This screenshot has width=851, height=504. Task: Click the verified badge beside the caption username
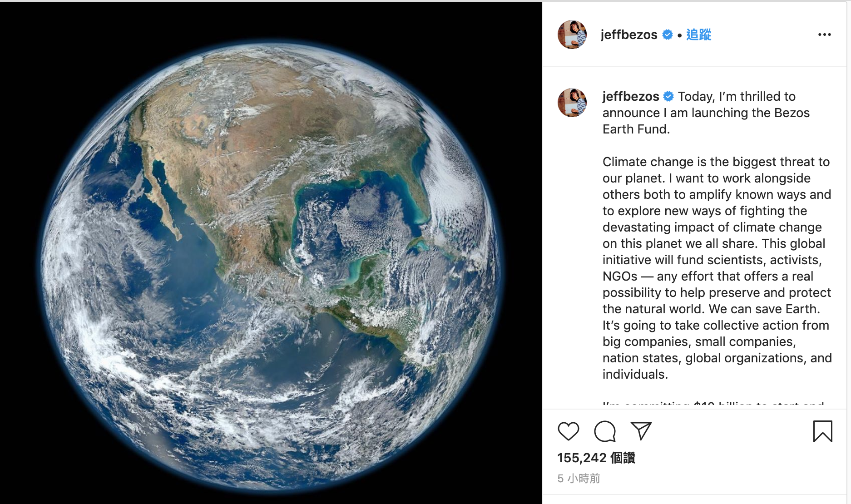[x=668, y=96]
